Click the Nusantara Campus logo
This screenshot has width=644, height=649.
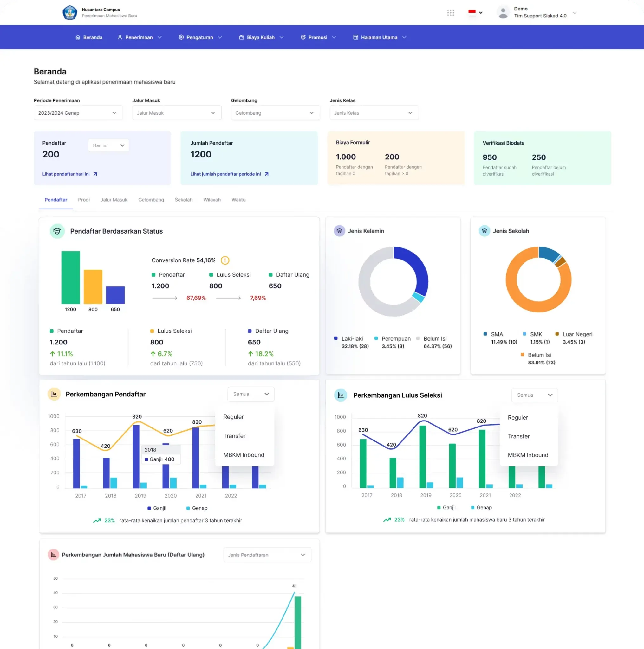[x=70, y=13]
